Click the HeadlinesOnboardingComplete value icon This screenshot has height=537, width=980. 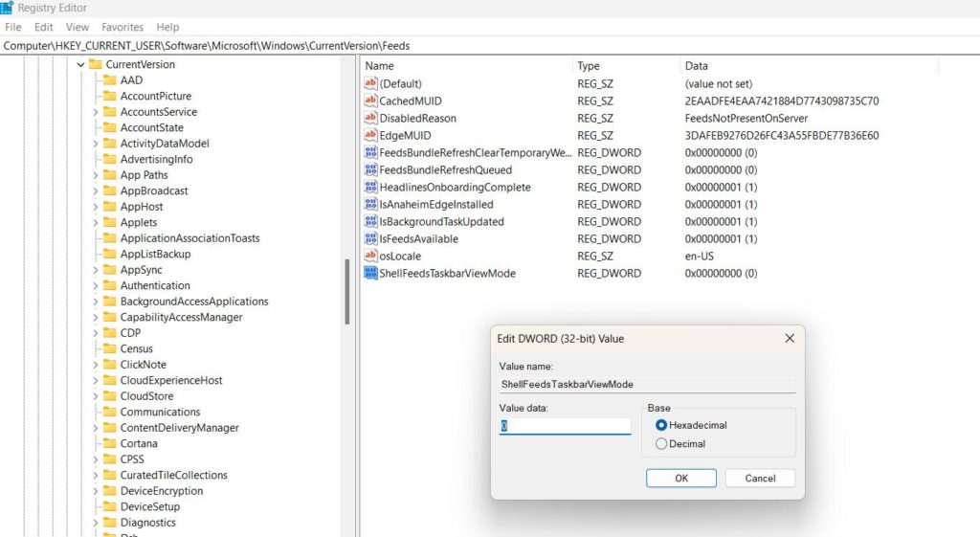371,188
